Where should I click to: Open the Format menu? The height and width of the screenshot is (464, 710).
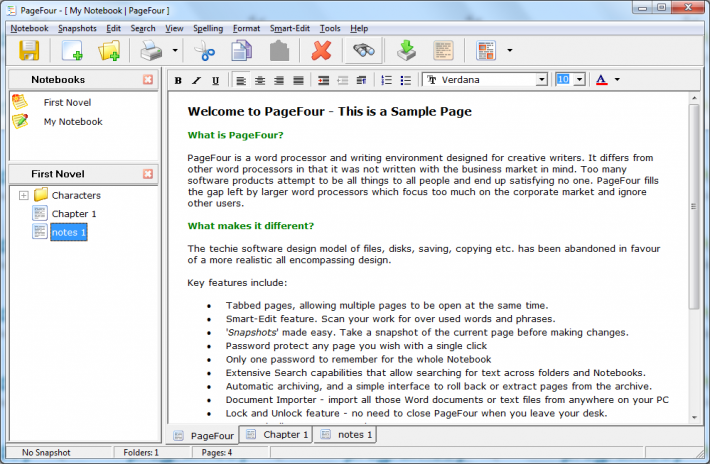pos(246,28)
